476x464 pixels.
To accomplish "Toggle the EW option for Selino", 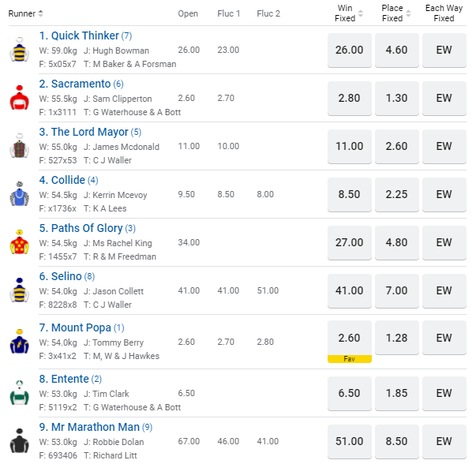I will click(444, 291).
